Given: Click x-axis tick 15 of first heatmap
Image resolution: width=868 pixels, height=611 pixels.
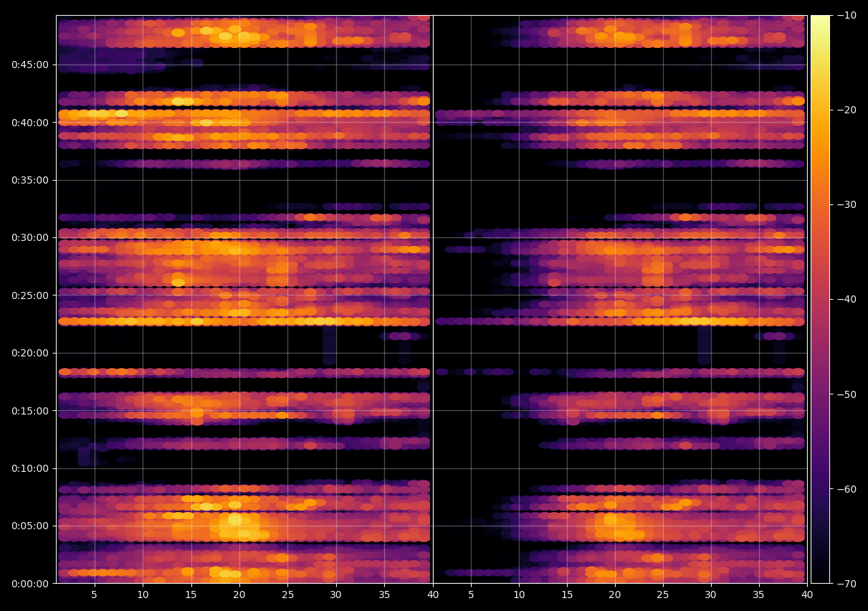Looking at the screenshot, I should coord(191,595).
